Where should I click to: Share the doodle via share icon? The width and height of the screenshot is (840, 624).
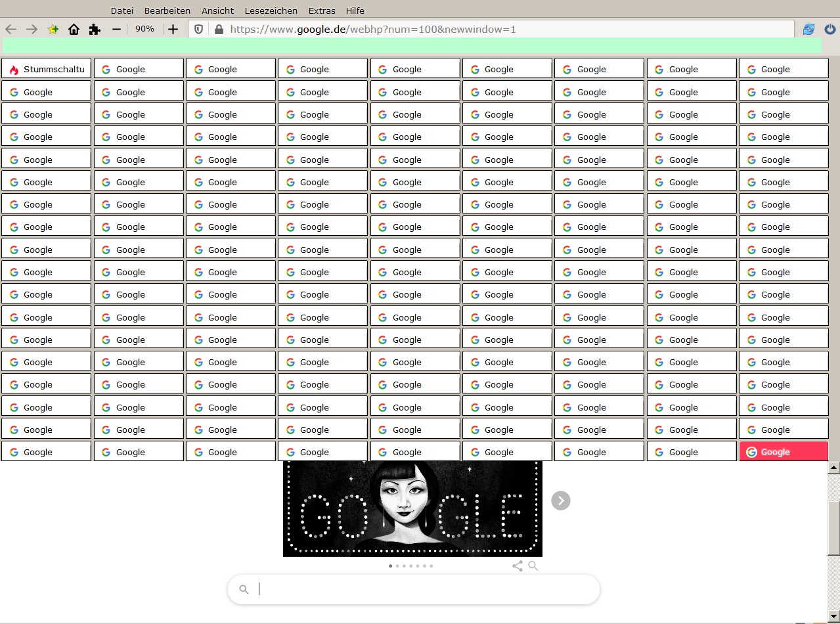(x=518, y=566)
